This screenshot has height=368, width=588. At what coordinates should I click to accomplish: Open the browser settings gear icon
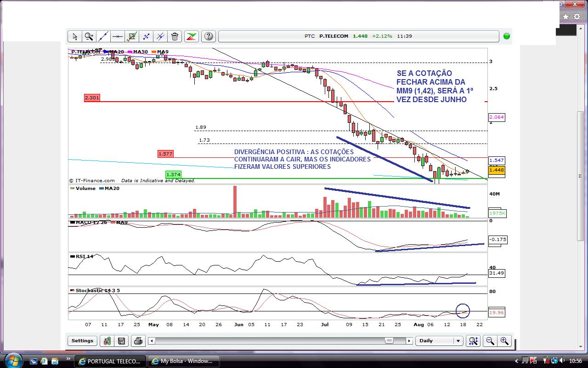(x=577, y=17)
